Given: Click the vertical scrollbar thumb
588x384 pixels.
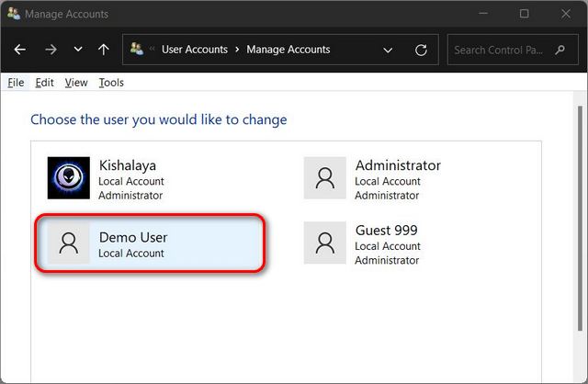Looking at the screenshot, I should click(580, 219).
